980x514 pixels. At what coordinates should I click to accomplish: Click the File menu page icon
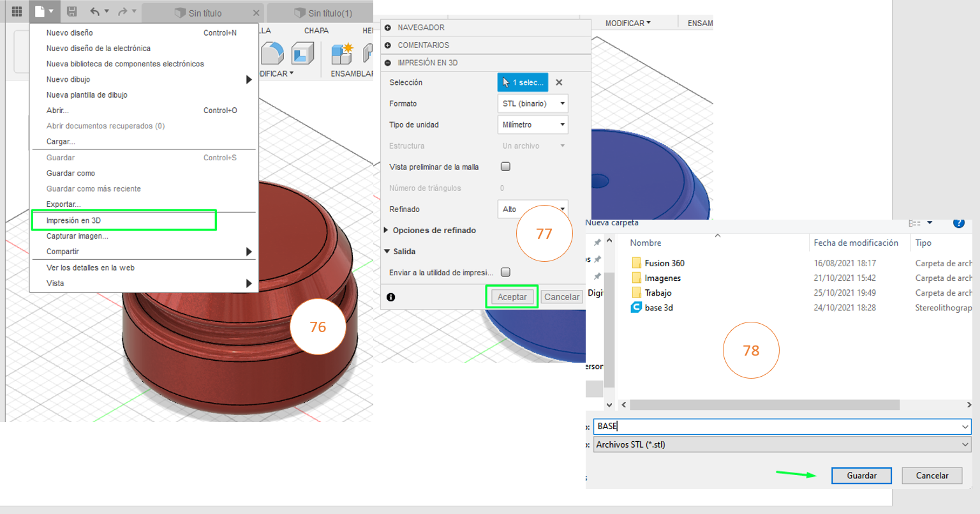click(40, 11)
